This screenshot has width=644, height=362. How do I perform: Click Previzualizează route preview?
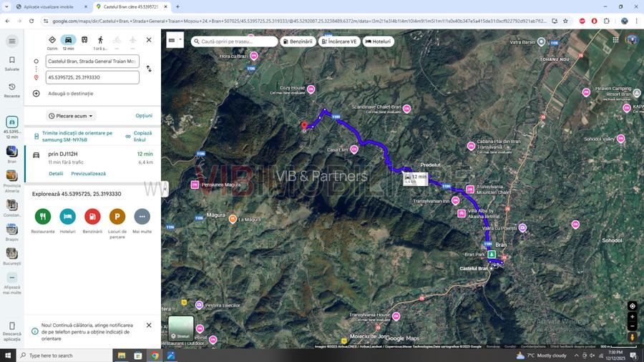click(88, 174)
